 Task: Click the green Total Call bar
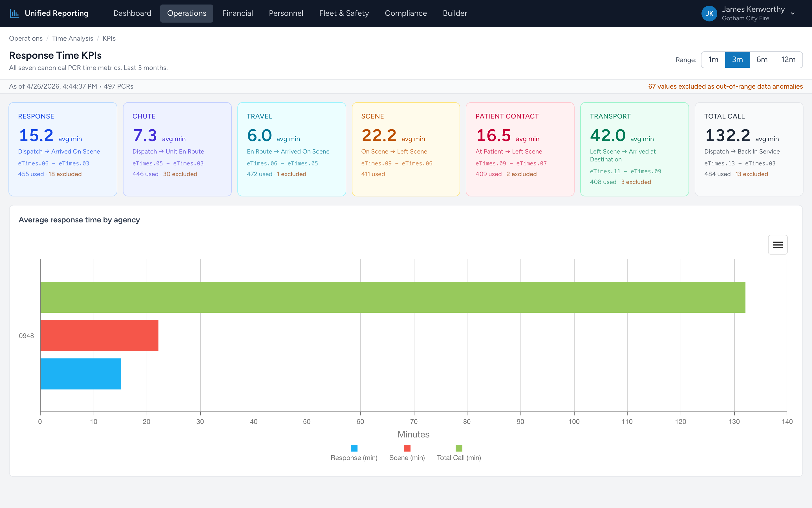point(393,297)
